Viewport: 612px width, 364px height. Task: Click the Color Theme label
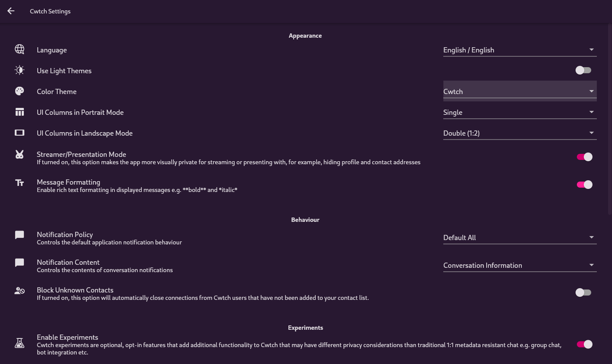pyautogui.click(x=57, y=91)
